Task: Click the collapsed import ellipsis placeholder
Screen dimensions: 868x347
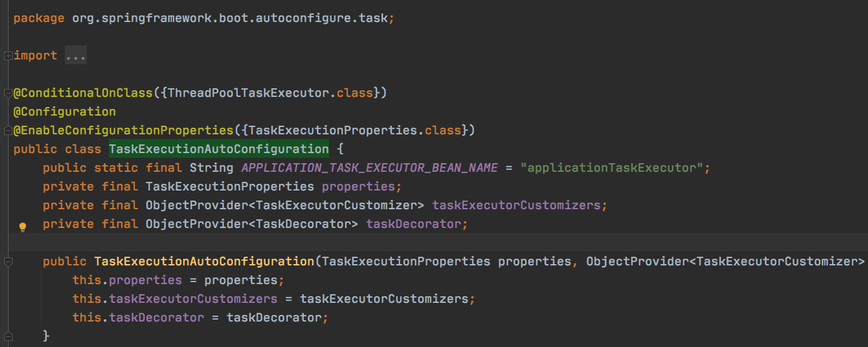Action: [x=75, y=56]
